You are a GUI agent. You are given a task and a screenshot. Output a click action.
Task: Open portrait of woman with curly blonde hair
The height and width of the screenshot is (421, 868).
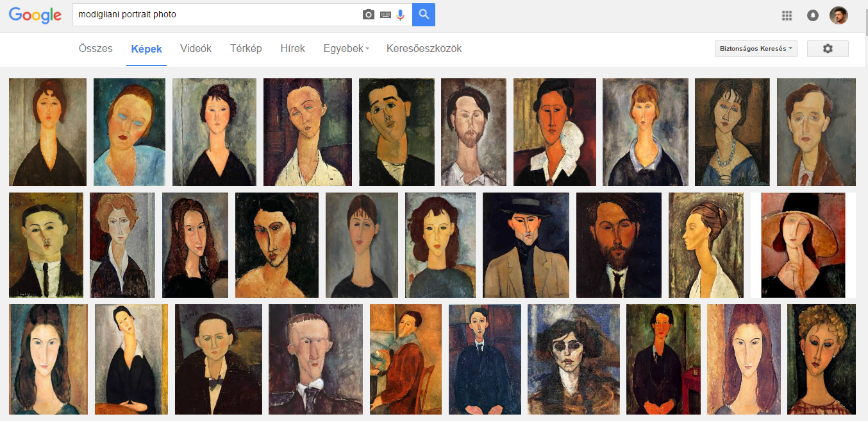[821, 359]
